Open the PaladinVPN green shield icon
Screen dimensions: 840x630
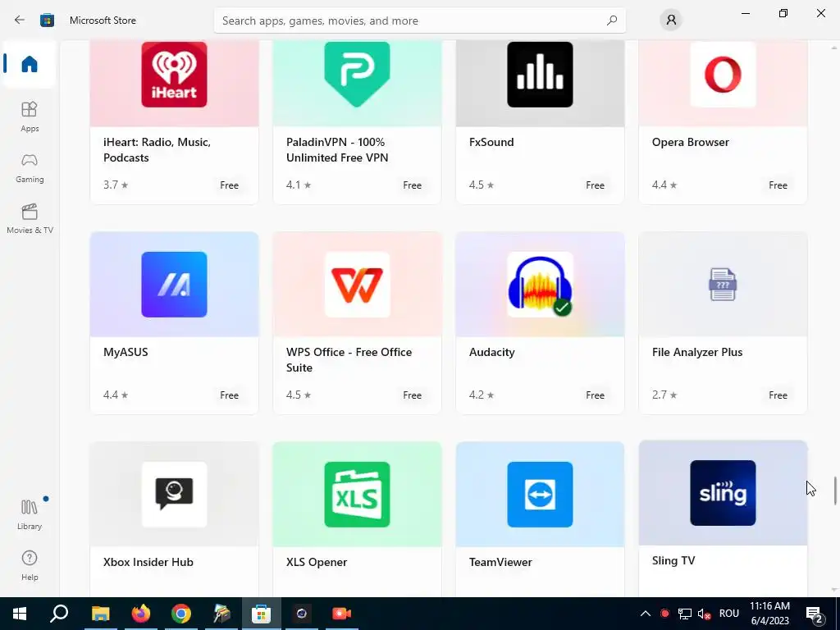[x=357, y=75]
